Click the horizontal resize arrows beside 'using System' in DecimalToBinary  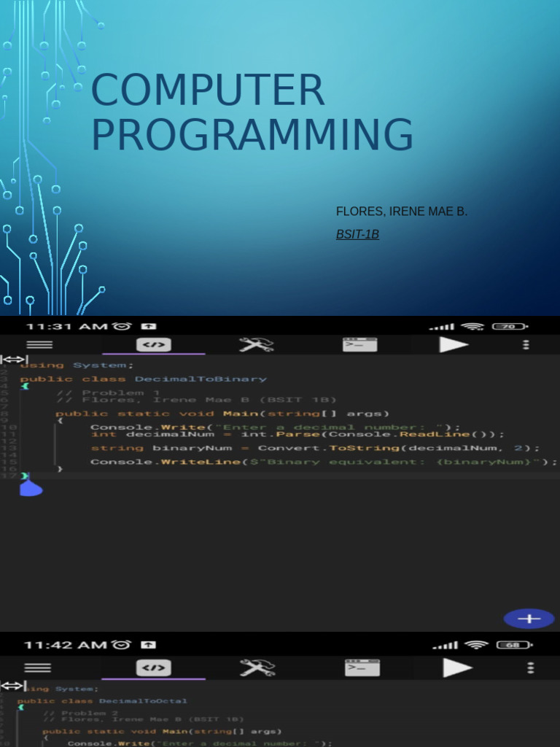(13, 360)
